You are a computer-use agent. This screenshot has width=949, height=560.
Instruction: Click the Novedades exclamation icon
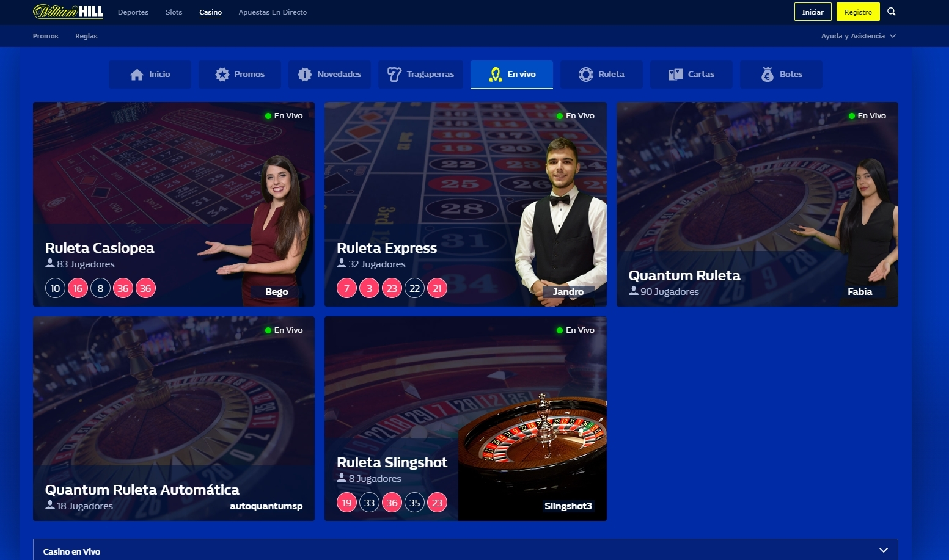(x=304, y=75)
